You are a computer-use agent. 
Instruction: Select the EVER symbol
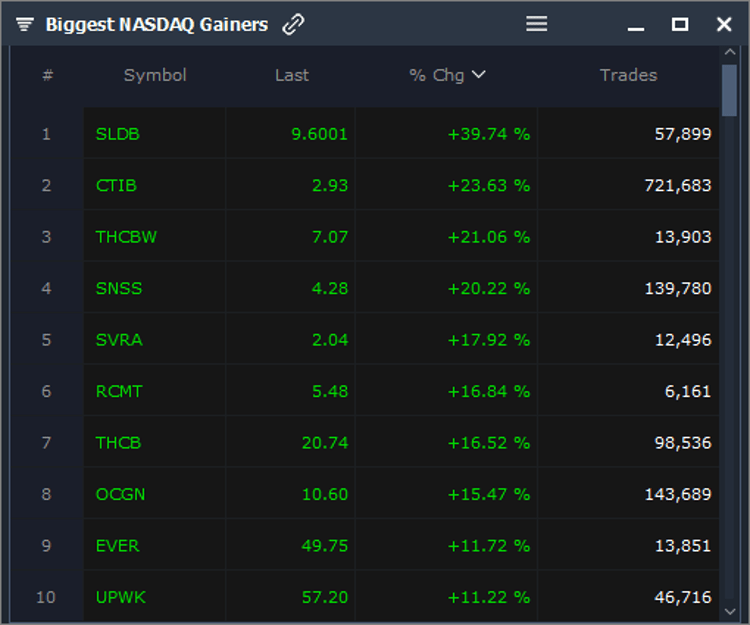point(118,546)
